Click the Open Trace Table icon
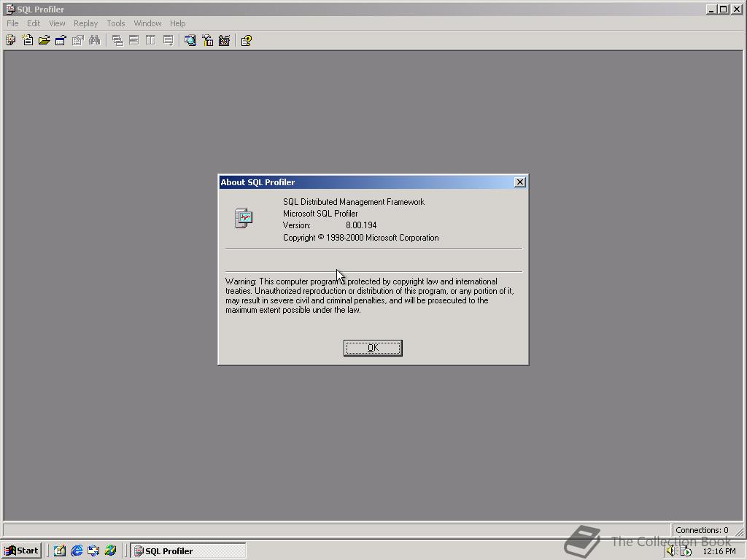 click(61, 41)
